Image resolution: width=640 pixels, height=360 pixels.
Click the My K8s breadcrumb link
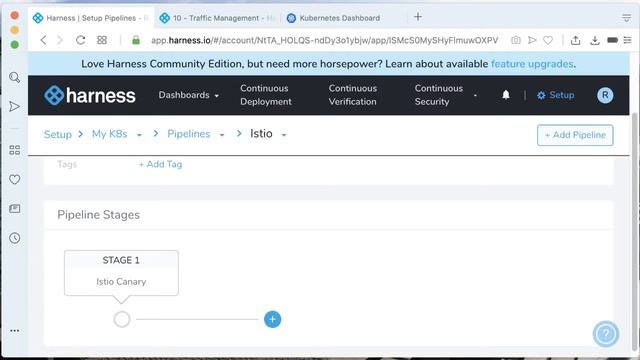point(109,134)
